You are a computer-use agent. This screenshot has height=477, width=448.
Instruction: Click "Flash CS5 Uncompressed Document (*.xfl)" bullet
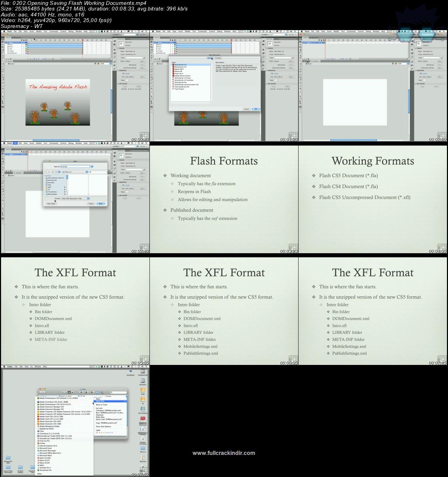click(x=365, y=197)
